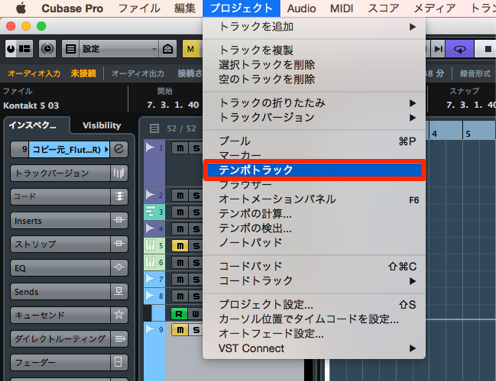Open the 編集 menu

tap(185, 8)
